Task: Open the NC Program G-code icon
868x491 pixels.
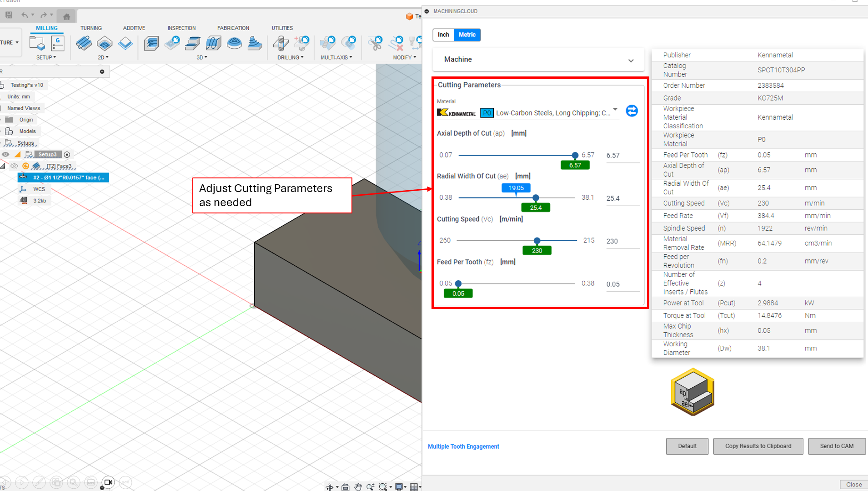Action: (58, 44)
